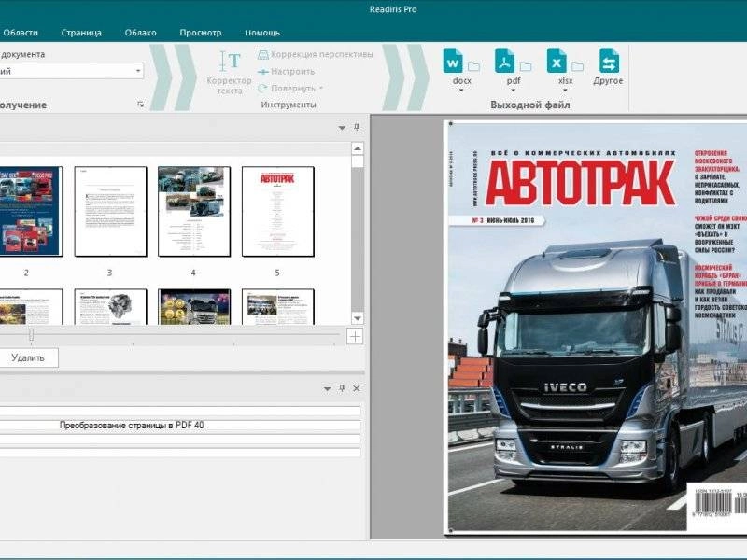Select page 5 АВТОТРАК thumbnail
Viewport: 747px width, 560px height.
click(x=278, y=211)
